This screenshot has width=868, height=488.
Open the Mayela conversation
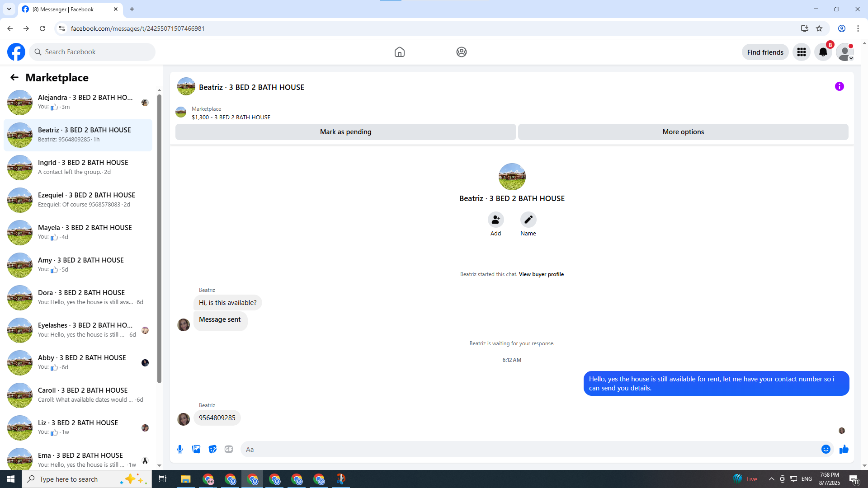78,232
